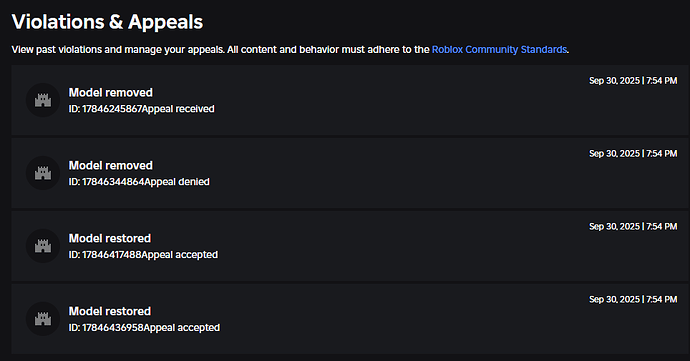Click the Appeal received status text
The width and height of the screenshot is (690, 361).
point(178,109)
